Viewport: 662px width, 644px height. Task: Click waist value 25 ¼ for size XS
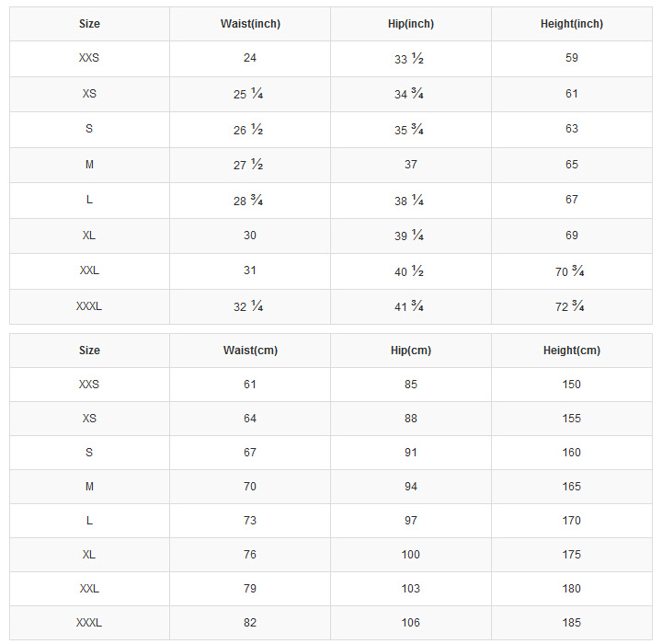(250, 94)
